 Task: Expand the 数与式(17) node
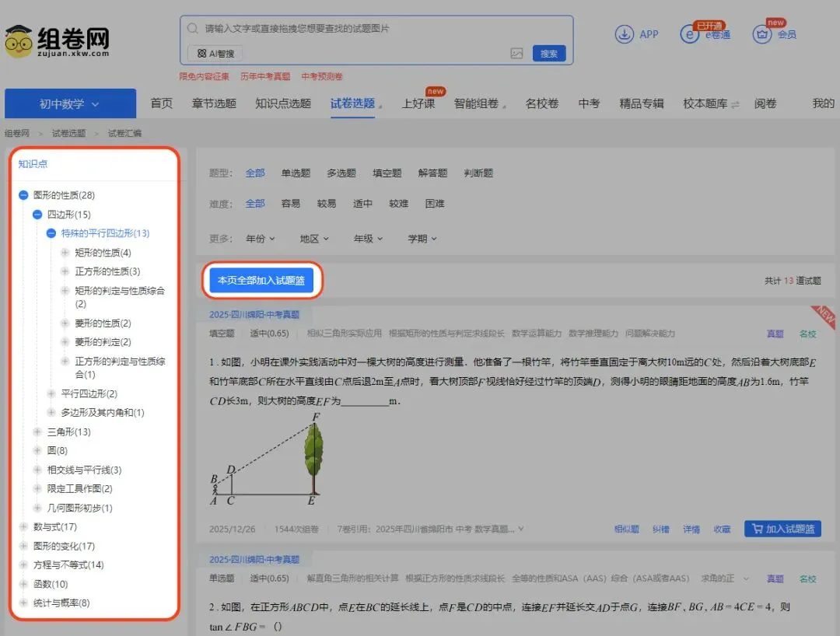pos(23,527)
